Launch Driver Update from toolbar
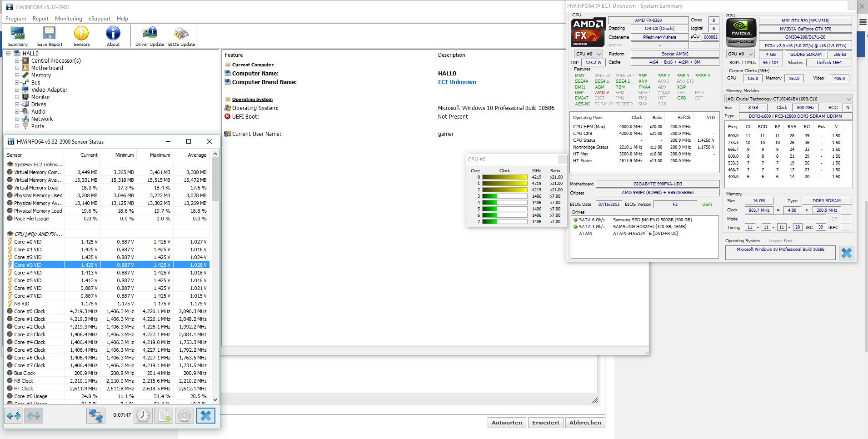 [x=150, y=36]
